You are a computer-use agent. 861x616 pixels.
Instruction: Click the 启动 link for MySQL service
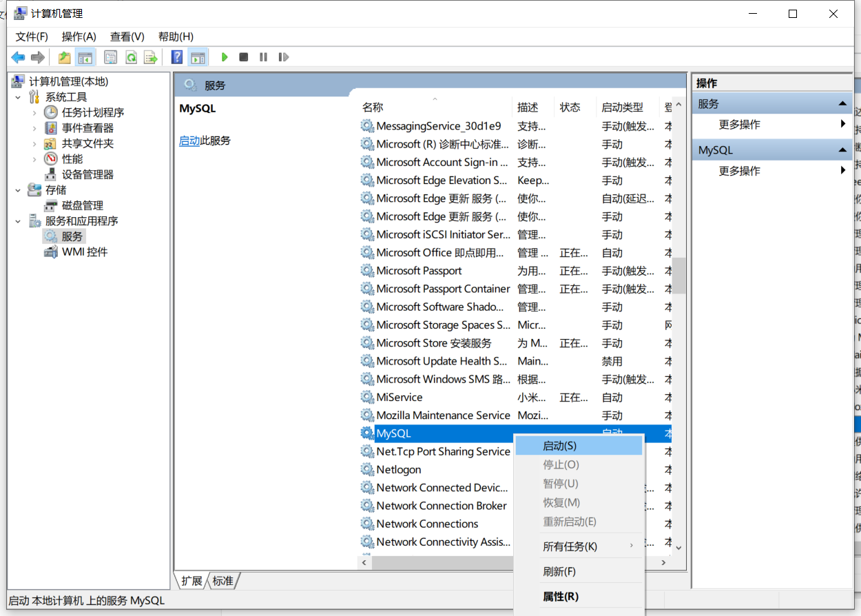pyautogui.click(x=189, y=141)
